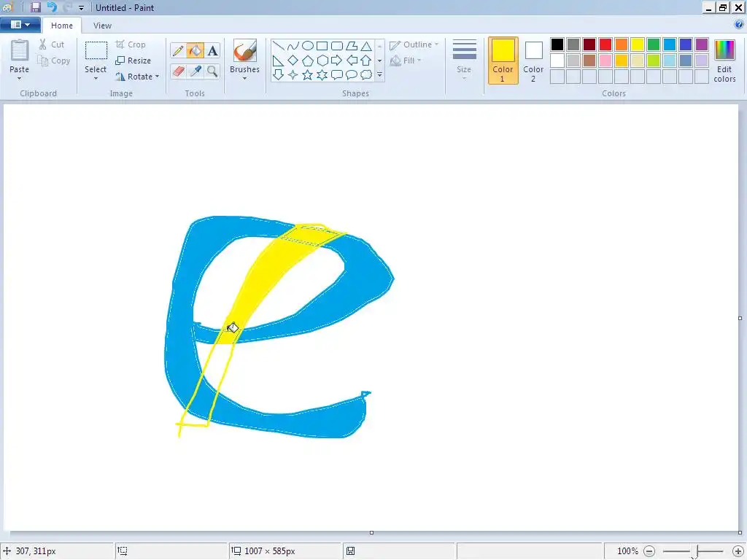Switch to the View tab
This screenshot has width=747, height=560.
coord(102,26)
